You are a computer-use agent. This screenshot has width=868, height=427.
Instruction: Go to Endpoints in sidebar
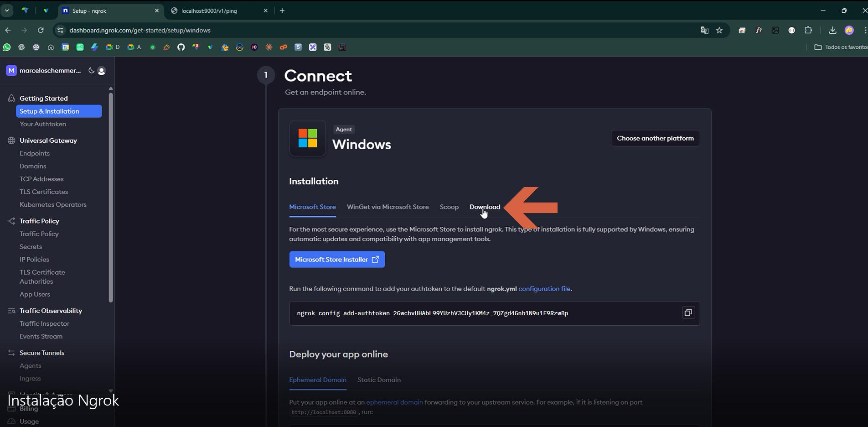[x=35, y=153]
